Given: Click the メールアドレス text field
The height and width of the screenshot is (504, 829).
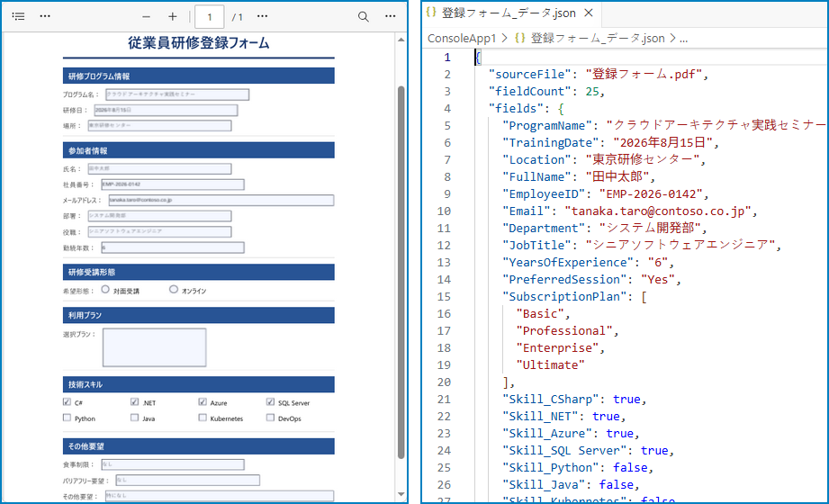Looking at the screenshot, I should [221, 200].
